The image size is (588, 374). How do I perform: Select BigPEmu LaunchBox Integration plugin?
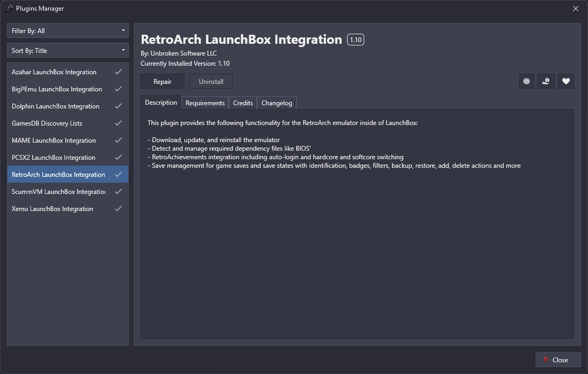pos(68,89)
